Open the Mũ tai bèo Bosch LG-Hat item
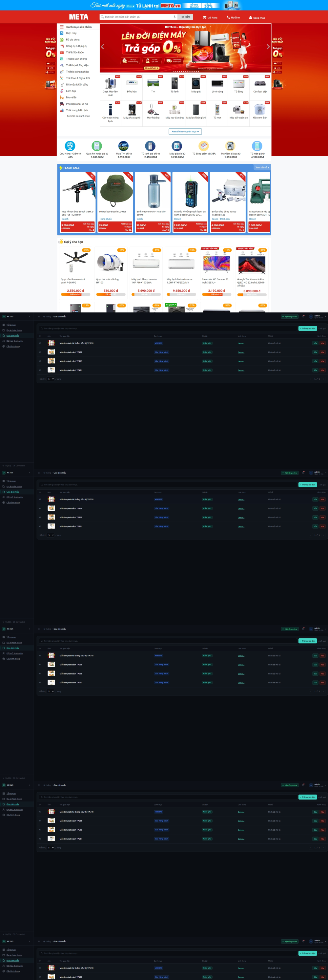This screenshot has width=328, height=980. 115,202
